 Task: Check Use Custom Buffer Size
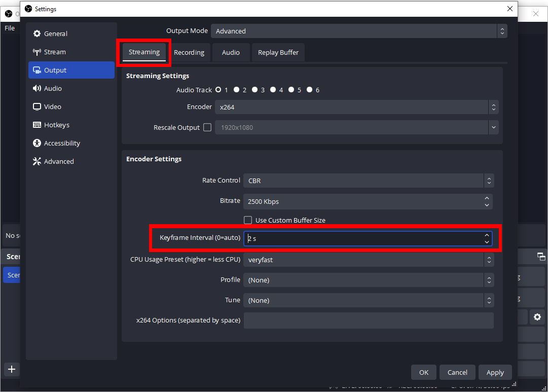point(248,220)
